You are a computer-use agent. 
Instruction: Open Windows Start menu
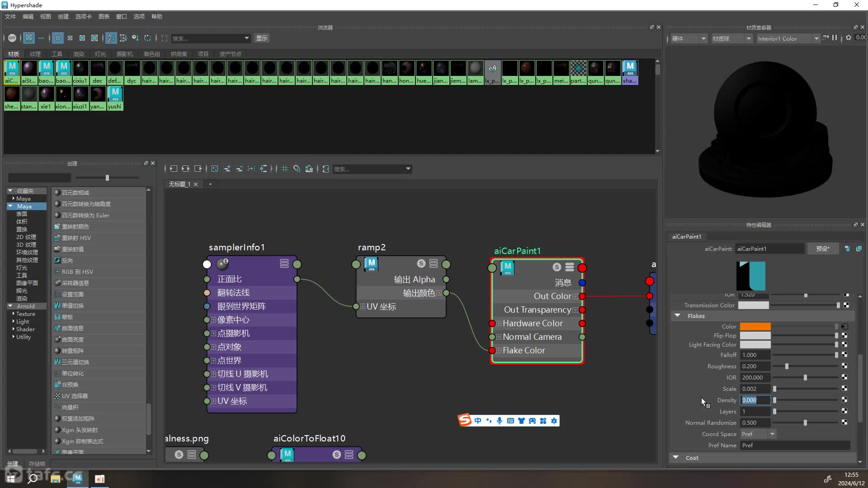click(11, 479)
